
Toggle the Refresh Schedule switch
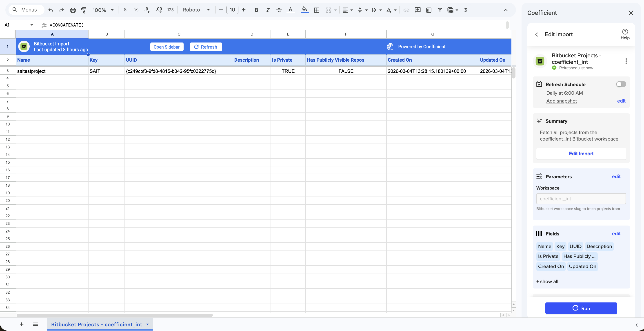pyautogui.click(x=621, y=84)
